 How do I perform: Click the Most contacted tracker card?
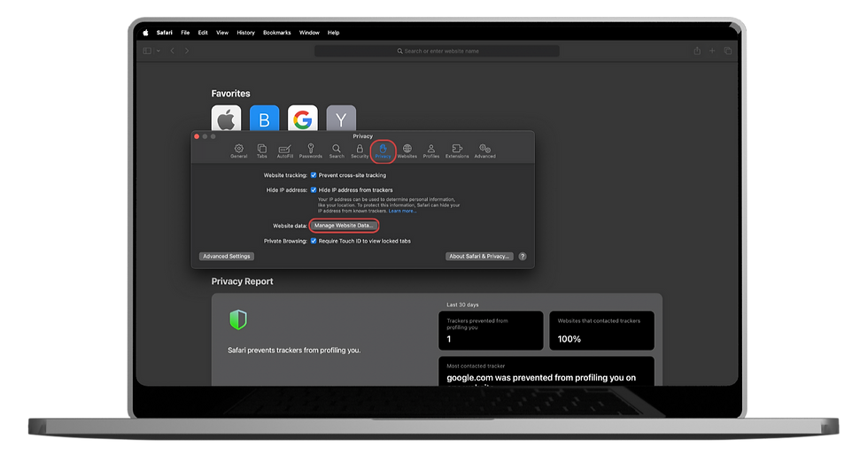pyautogui.click(x=546, y=371)
